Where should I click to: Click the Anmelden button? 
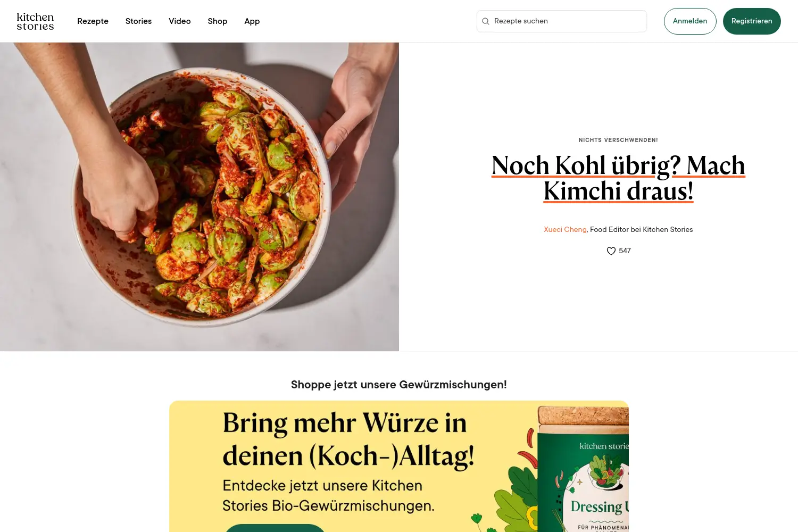pos(690,21)
